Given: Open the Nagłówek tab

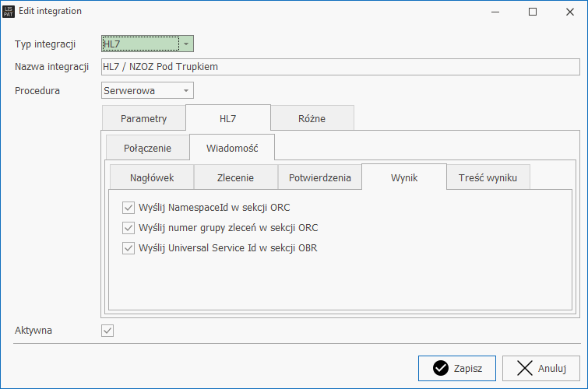Looking at the screenshot, I should coord(151,177).
